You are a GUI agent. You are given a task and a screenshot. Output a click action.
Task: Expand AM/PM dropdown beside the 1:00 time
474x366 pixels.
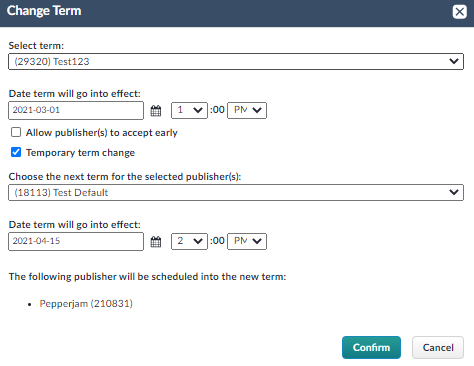click(x=247, y=110)
